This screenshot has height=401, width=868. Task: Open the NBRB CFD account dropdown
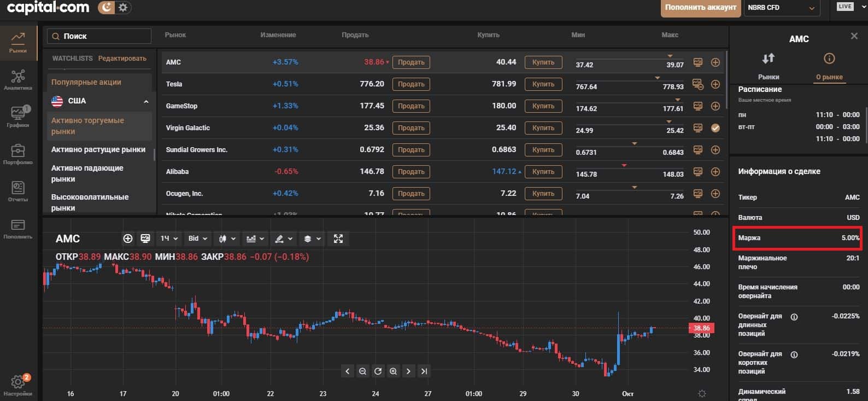click(781, 8)
